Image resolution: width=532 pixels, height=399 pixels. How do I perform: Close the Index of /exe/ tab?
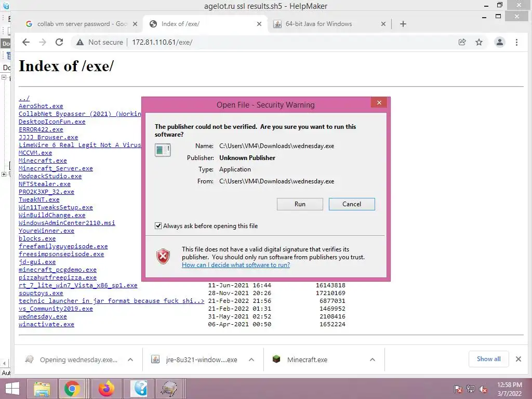[x=259, y=24]
